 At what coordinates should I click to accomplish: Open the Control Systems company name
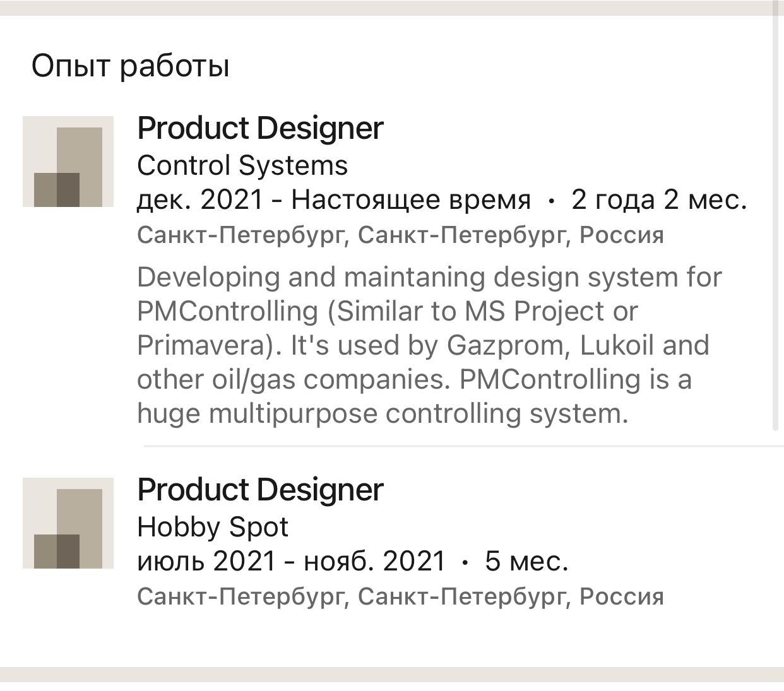click(242, 165)
